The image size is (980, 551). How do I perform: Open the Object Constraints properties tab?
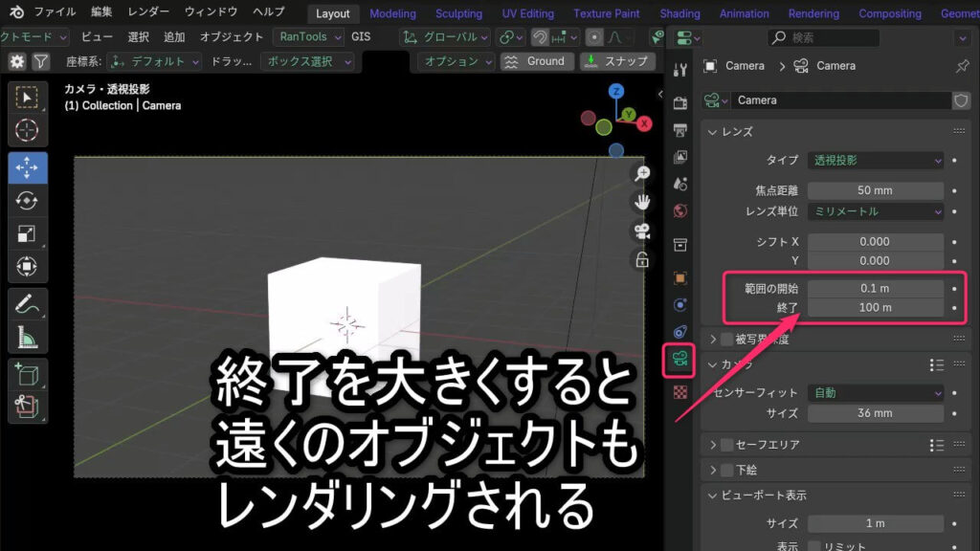pos(680,332)
